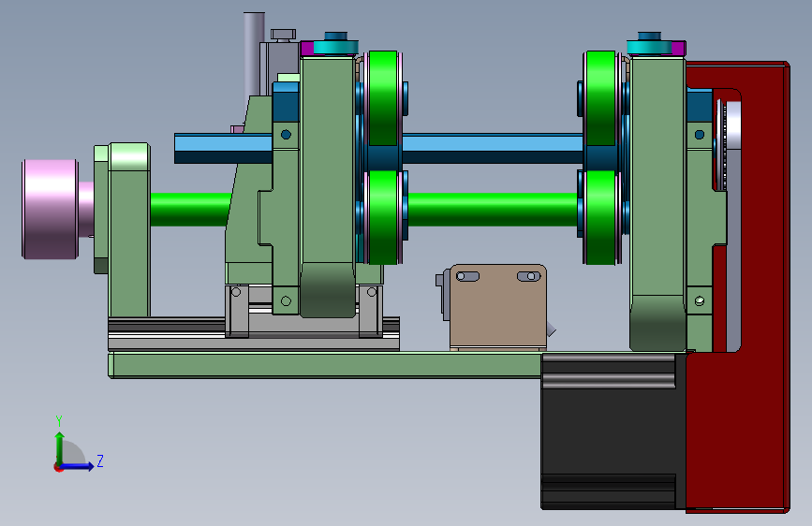Click the blue Z axis arrow of the triad

coord(78,466)
